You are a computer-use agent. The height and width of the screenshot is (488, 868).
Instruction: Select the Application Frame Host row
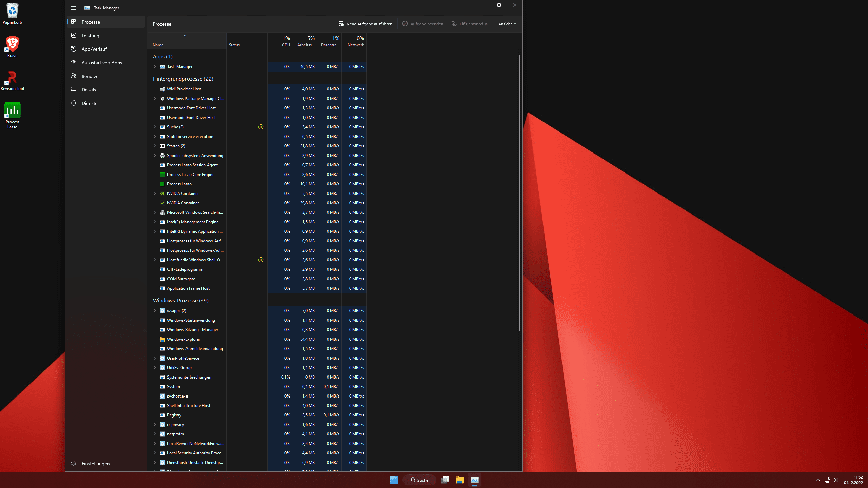(x=257, y=288)
